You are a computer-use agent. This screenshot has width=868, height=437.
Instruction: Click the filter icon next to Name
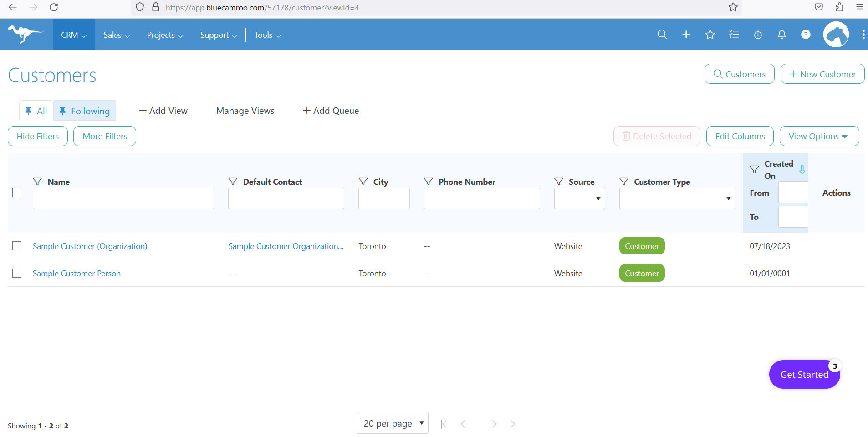click(37, 182)
